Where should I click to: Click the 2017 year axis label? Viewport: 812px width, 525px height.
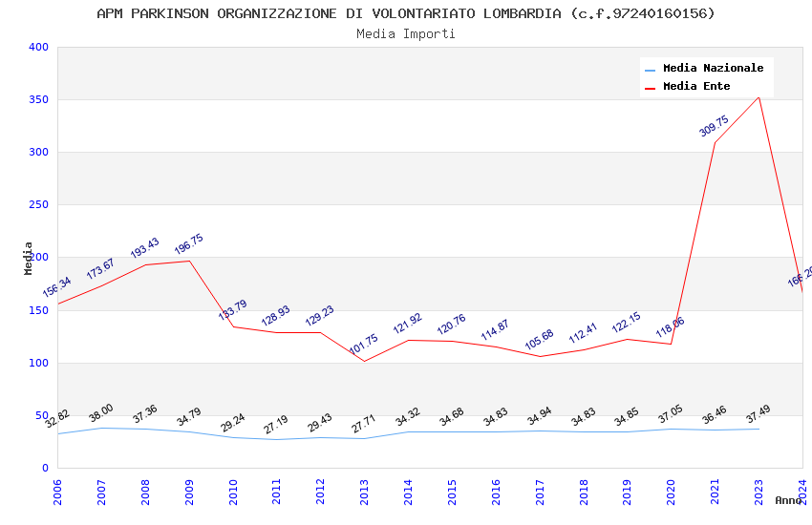coord(540,492)
